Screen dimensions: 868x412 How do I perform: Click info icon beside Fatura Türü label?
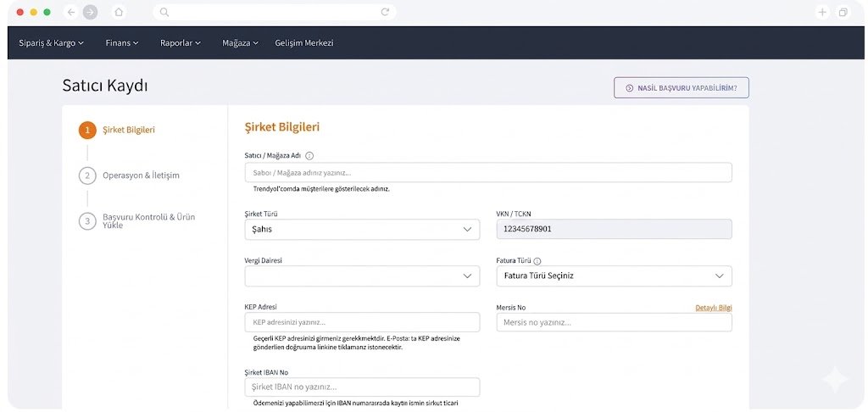click(537, 262)
